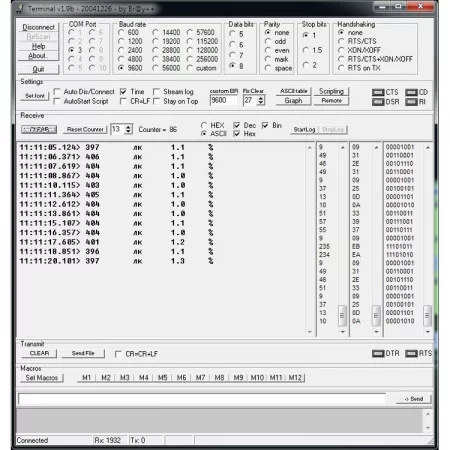Image resolution: width=450 pixels, height=450 pixels.
Task: Click the Disconnect button
Action: coord(39,27)
